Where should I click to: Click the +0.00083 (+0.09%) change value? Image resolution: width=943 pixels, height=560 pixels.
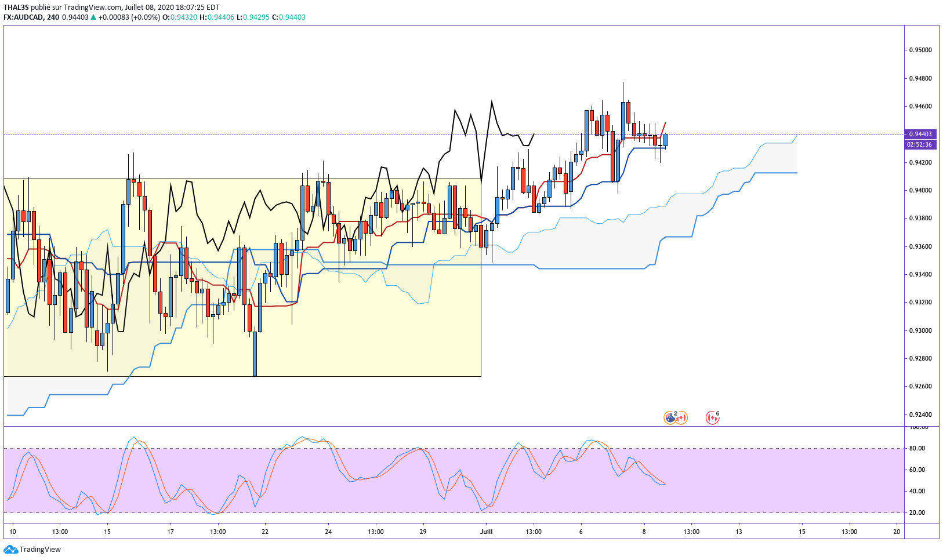pyautogui.click(x=129, y=17)
